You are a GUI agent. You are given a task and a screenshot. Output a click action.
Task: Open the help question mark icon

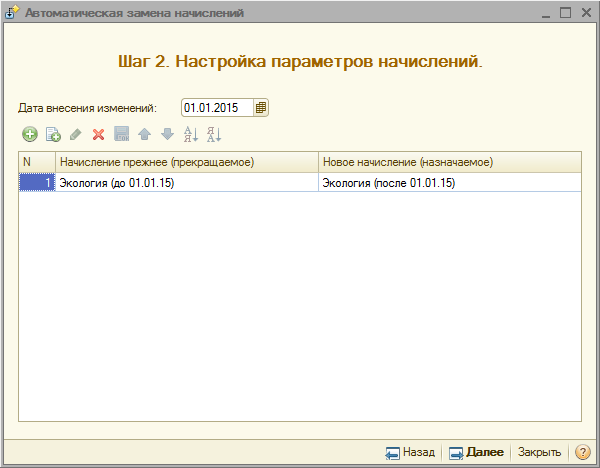[582, 452]
